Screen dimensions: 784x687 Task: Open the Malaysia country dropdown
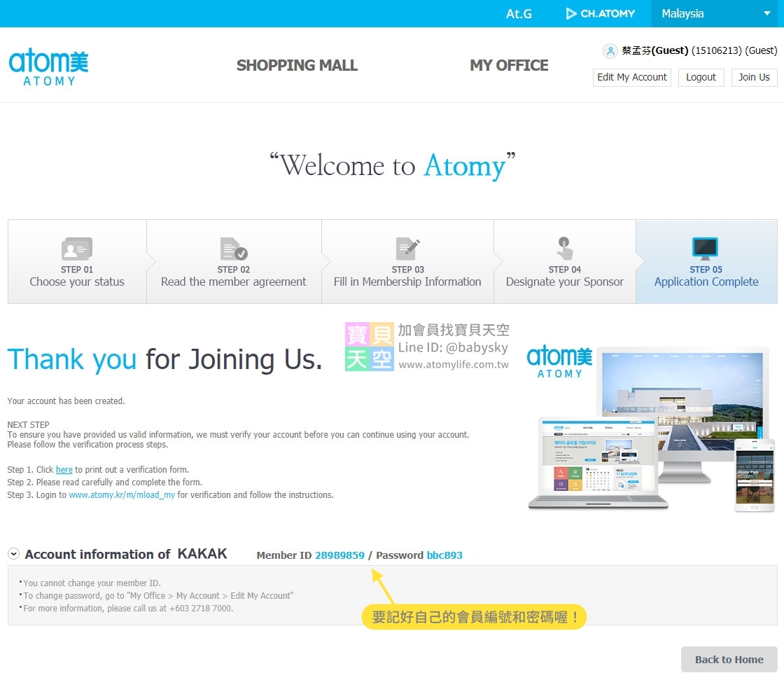click(716, 13)
